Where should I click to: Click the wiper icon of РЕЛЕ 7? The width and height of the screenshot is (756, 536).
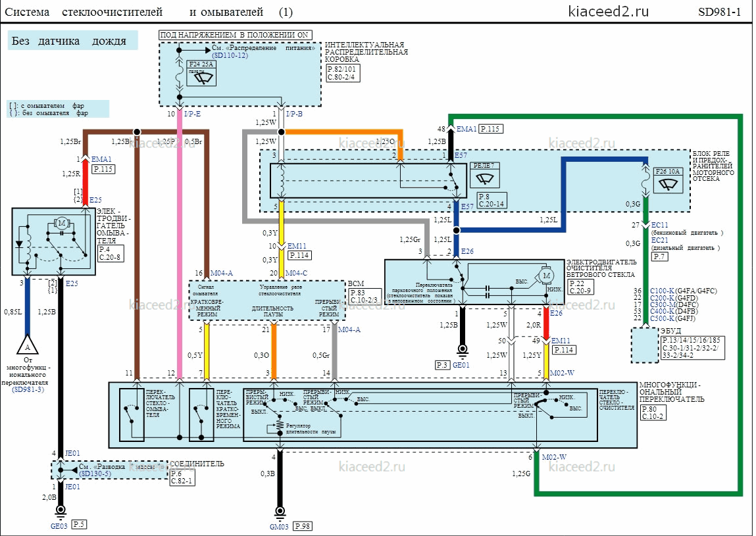coord(484,178)
